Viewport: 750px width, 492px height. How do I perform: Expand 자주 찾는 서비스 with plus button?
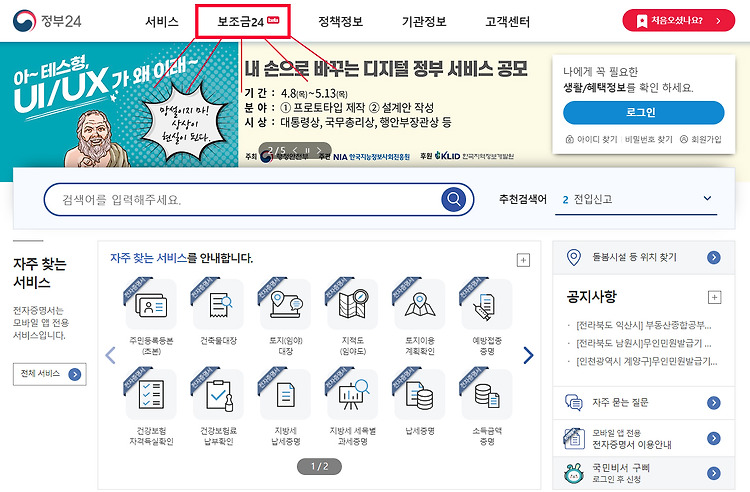[523, 260]
